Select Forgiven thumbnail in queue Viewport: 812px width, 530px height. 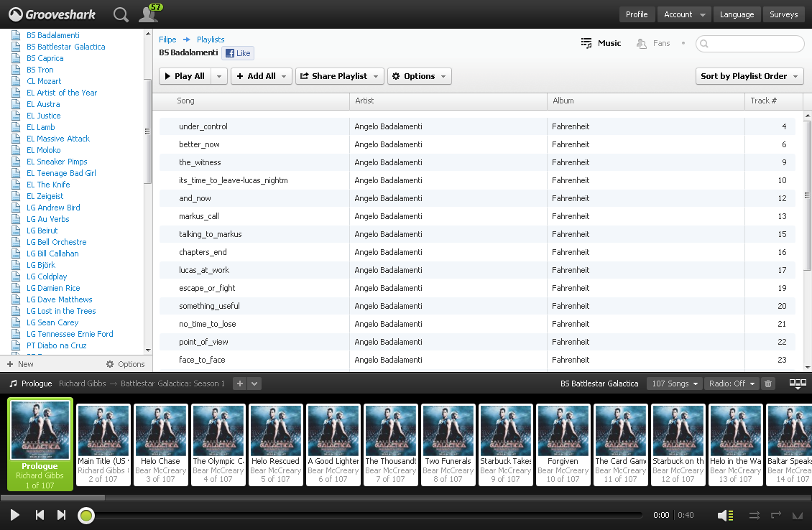563,445
